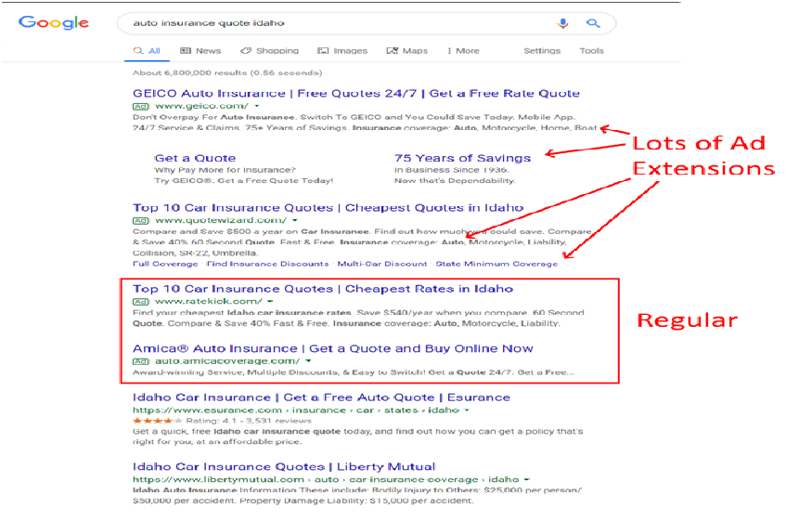Select the All results tab
The width and height of the screenshot is (812, 521).
coord(147,51)
